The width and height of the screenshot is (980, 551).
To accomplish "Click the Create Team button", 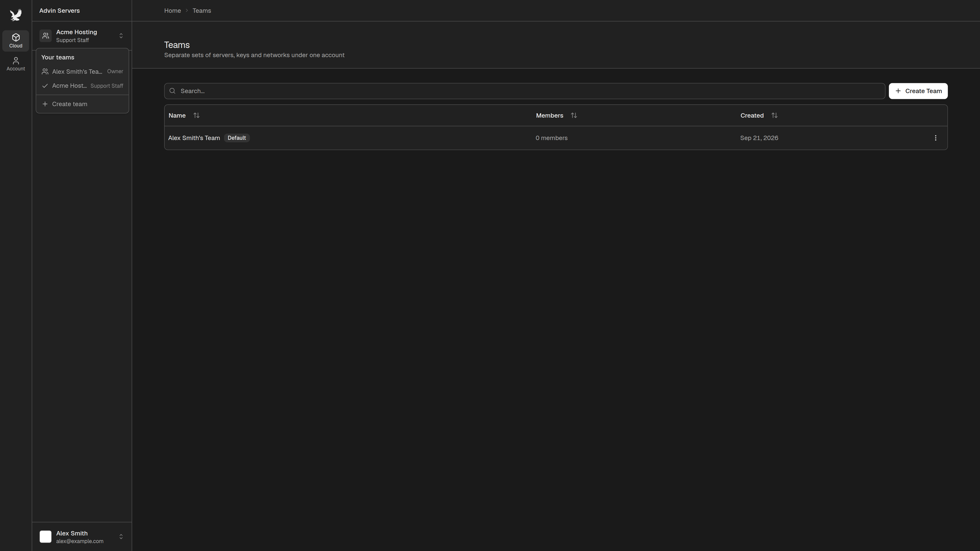I will tap(918, 91).
